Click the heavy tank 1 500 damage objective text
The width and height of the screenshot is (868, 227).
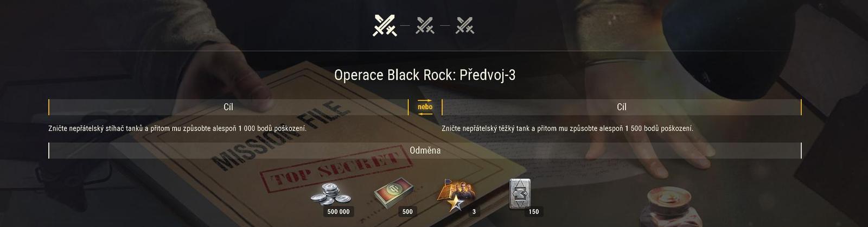pos(567,129)
